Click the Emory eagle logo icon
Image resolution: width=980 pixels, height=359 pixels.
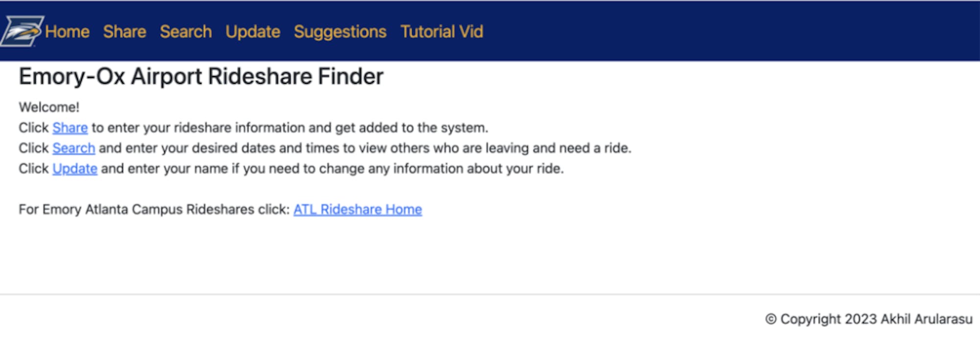(x=22, y=31)
